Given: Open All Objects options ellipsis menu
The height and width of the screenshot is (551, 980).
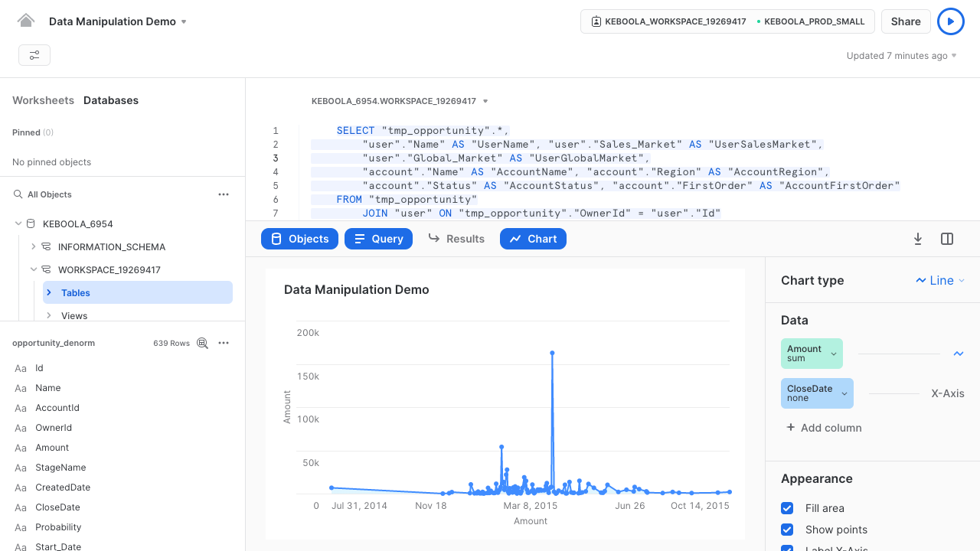Looking at the screenshot, I should point(224,194).
